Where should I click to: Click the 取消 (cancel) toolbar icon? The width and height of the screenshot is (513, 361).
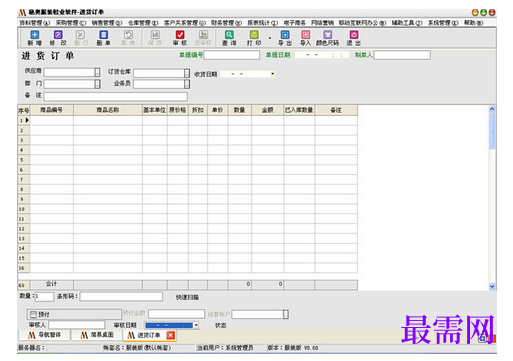click(x=128, y=35)
